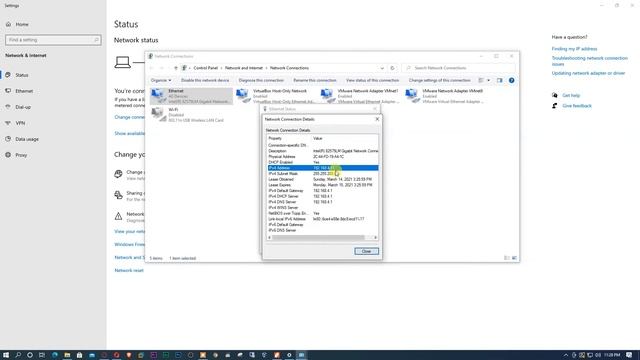Select the Description row in details list
This screenshot has height=360, width=640.
click(x=322, y=151)
